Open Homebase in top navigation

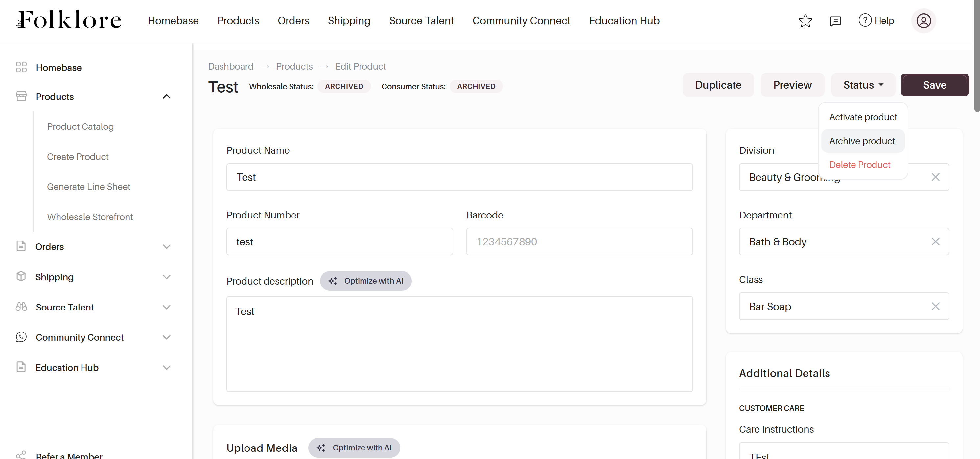(173, 21)
